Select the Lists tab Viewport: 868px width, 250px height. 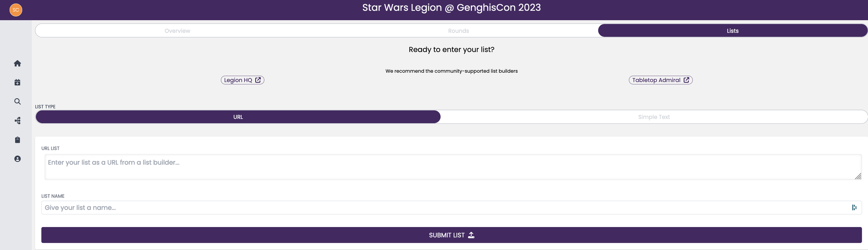click(x=733, y=31)
